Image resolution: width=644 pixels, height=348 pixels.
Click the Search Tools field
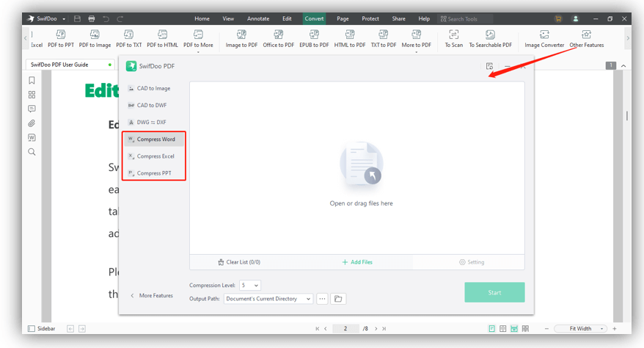coord(465,19)
